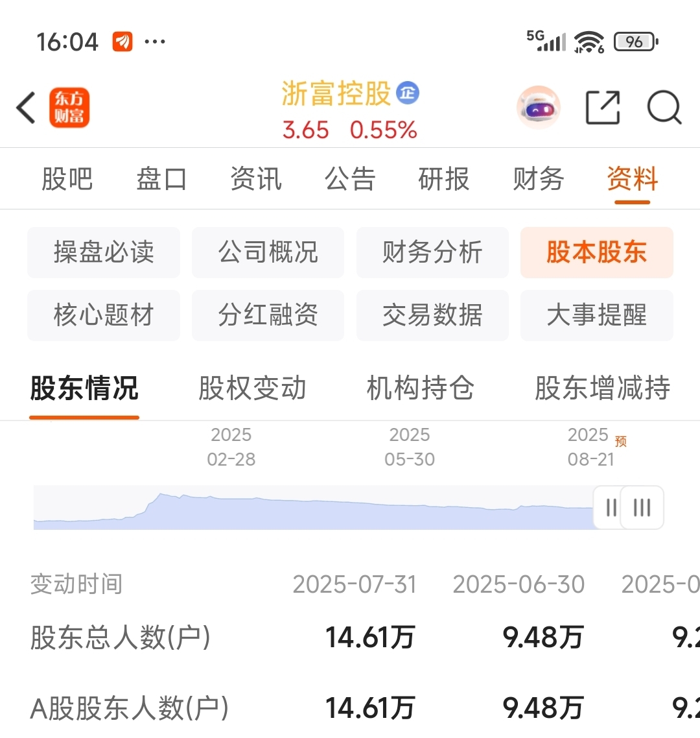Tap 9.48万 in A股股东人数 row
This screenshot has height=738, width=700.
pos(543,708)
